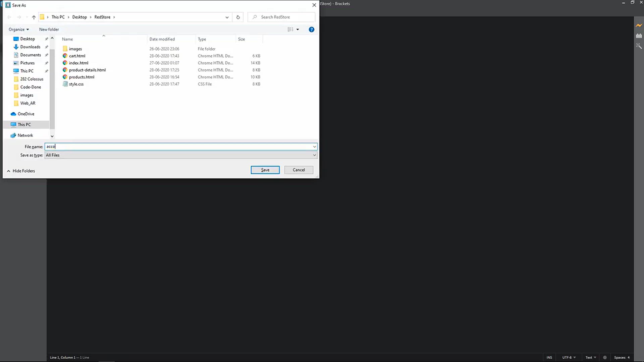Close the Save As dialog
The width and height of the screenshot is (644, 362).
314,5
